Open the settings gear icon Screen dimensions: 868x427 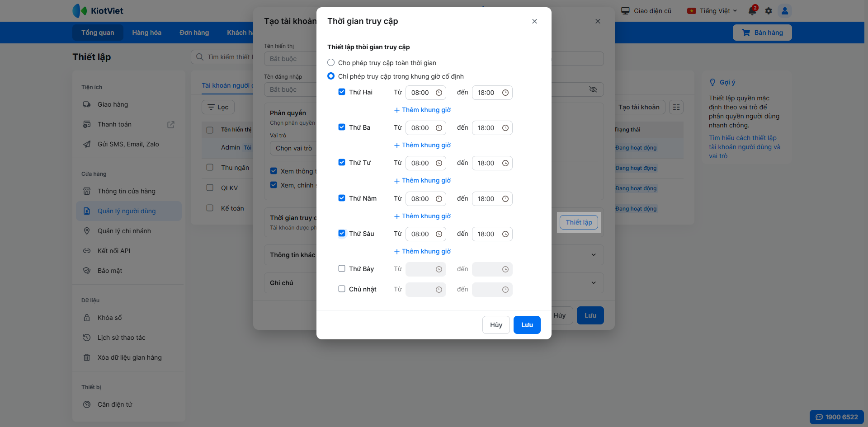769,11
